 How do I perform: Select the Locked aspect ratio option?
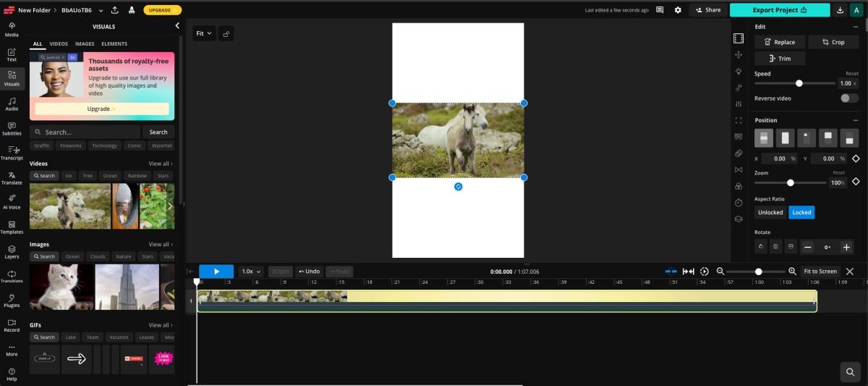(x=801, y=212)
